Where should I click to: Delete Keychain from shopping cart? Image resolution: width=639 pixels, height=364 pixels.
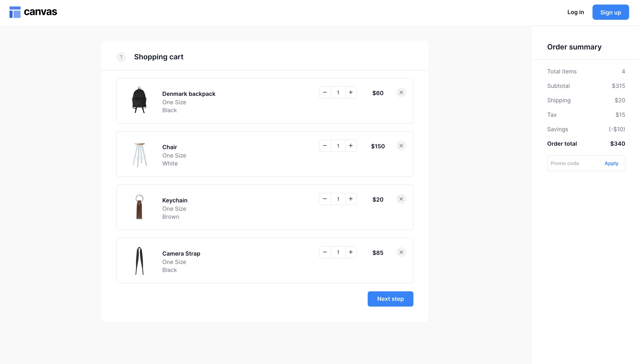tap(401, 199)
